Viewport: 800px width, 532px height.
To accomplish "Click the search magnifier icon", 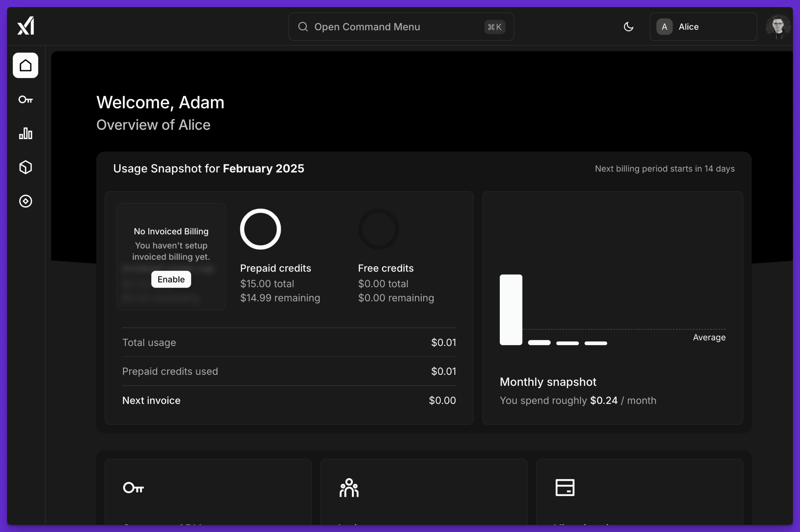I will (303, 27).
